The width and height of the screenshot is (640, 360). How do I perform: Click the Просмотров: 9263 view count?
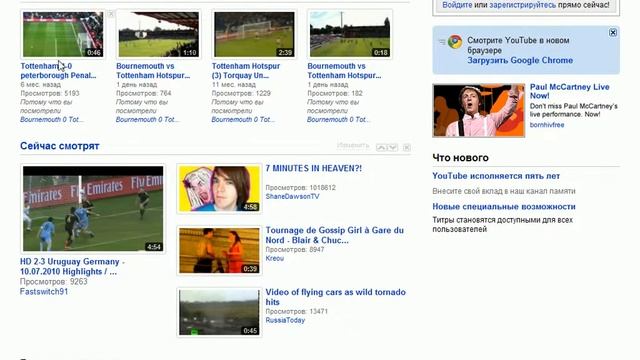click(53, 282)
